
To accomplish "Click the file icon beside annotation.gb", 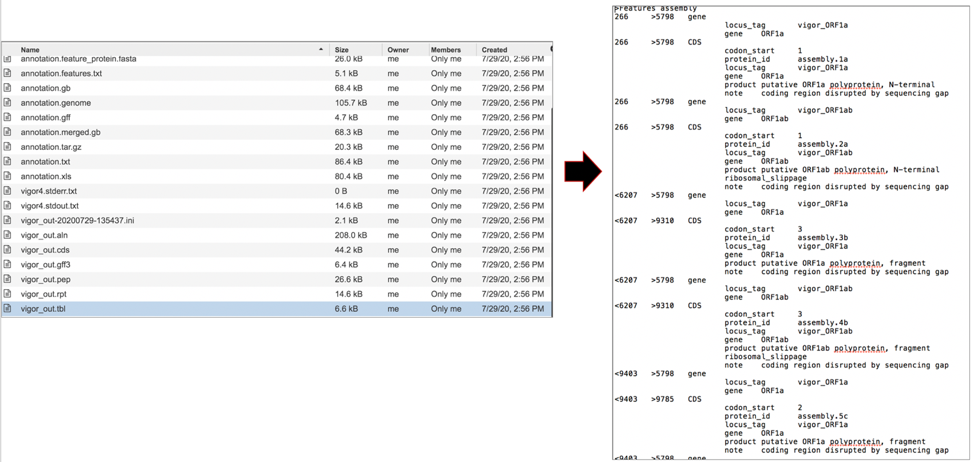I will coord(8,88).
